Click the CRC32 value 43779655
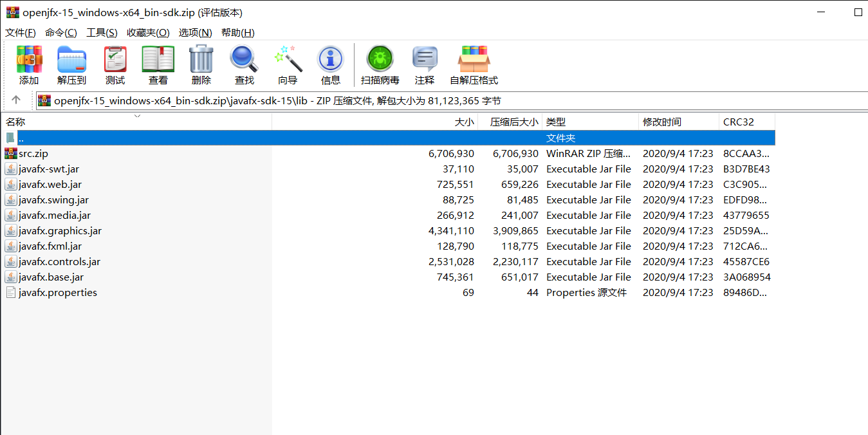Image resolution: width=868 pixels, height=435 pixels. [x=746, y=215]
